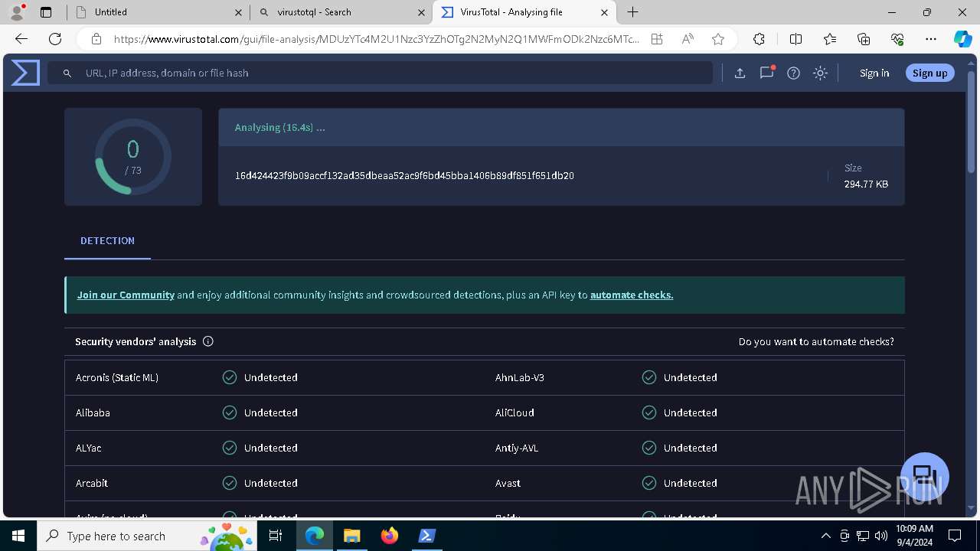
Task: Follow the Join our Community link
Action: [126, 295]
